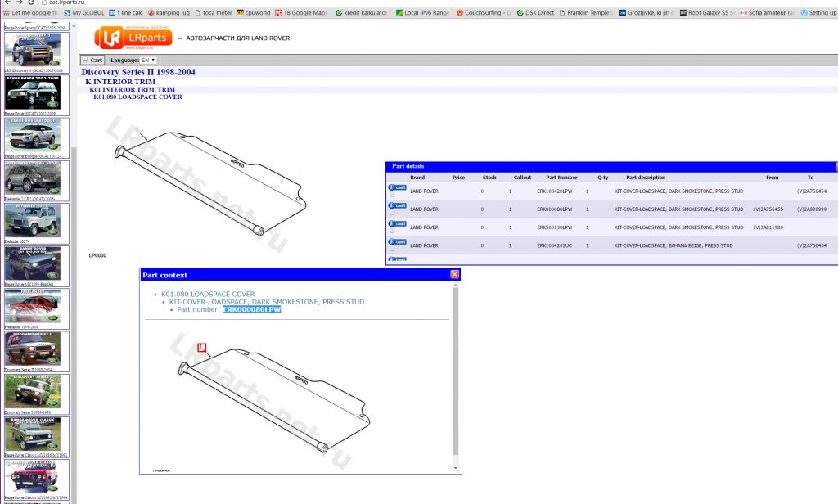Click the Part description column header

646,178
